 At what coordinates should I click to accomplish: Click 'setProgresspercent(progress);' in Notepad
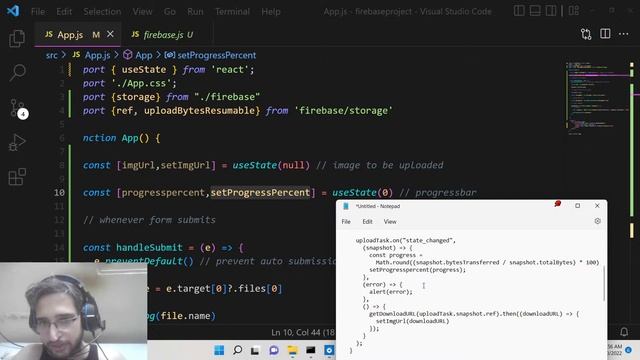(418, 270)
